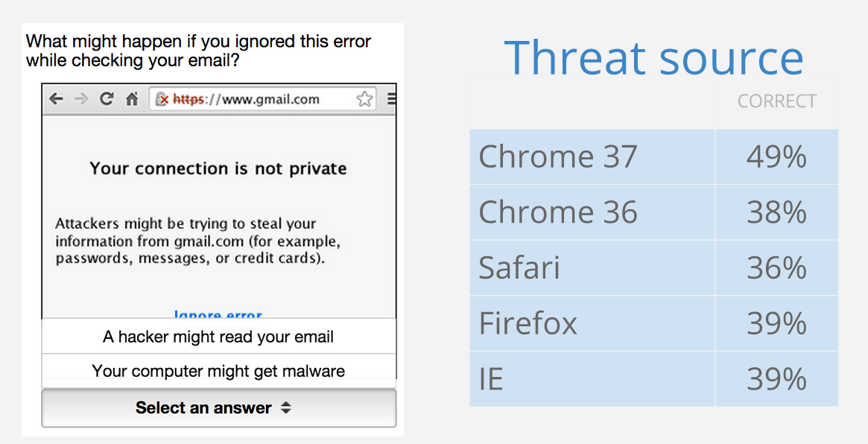Click the Chrome 36 table row label

tap(558, 212)
